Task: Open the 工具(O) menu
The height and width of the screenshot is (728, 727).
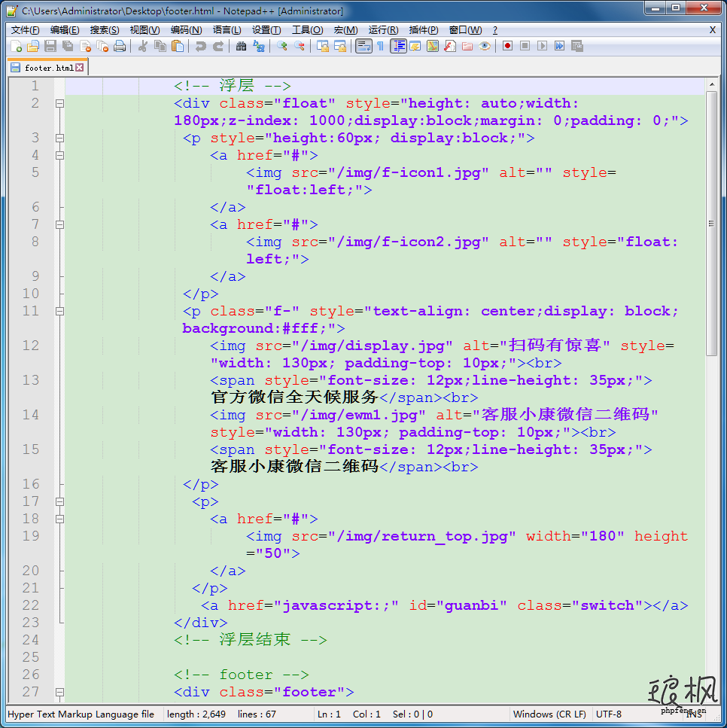Action: click(x=307, y=30)
